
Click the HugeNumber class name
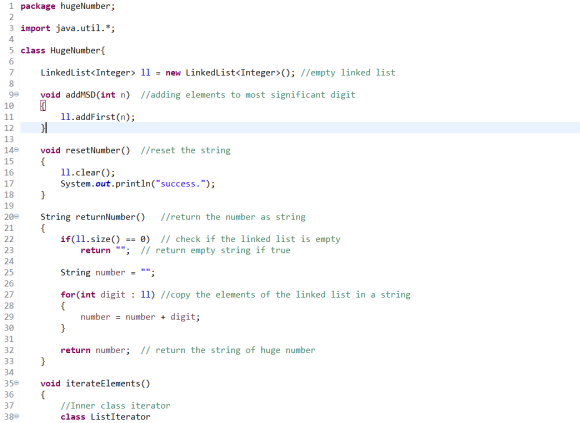[x=75, y=51]
